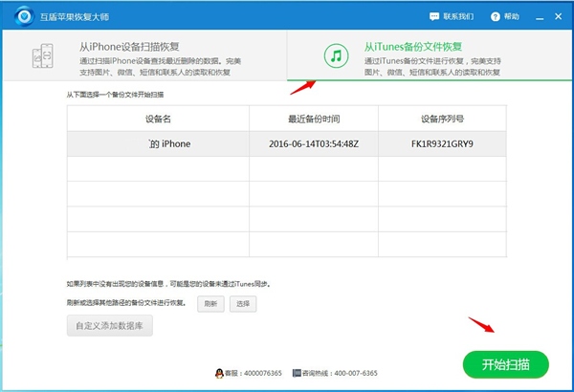
Task: Start scanning with 开始扫描 button
Action: [x=505, y=364]
